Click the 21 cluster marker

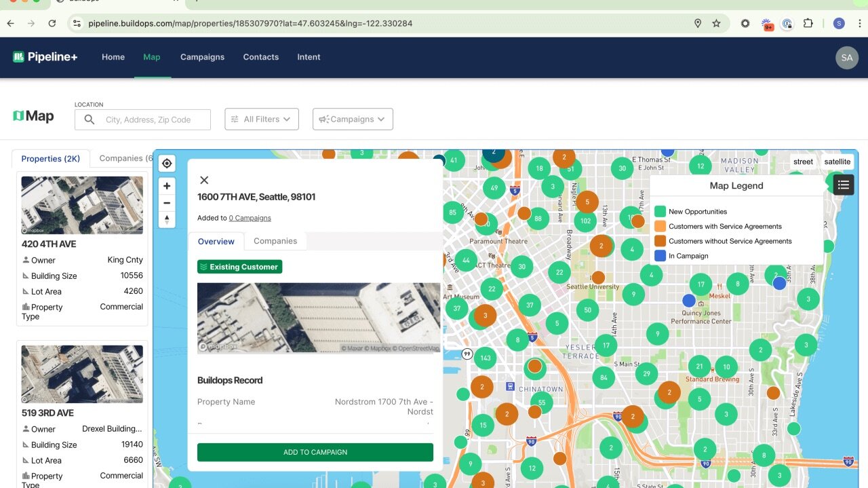(700, 367)
